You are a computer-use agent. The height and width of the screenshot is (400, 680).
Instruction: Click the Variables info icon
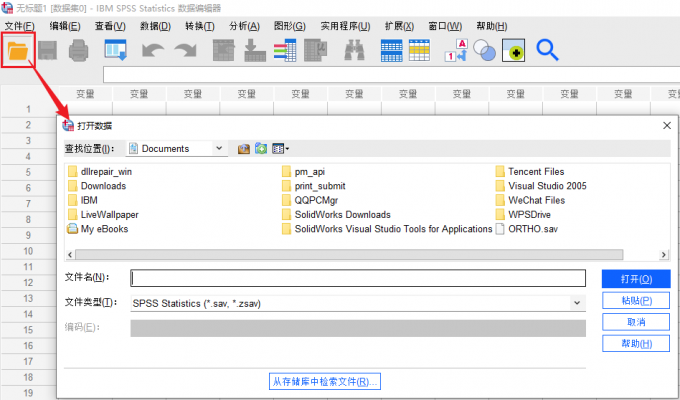[285, 50]
